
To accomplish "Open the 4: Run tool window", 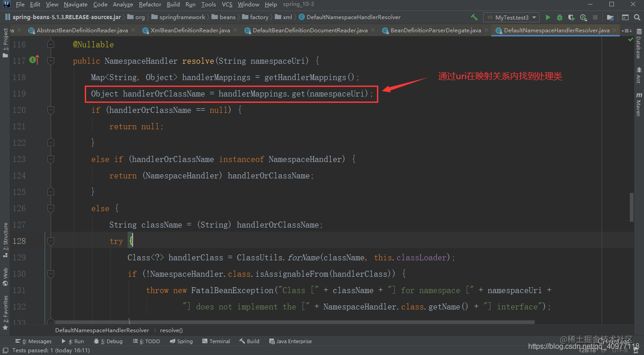I will point(72,341).
